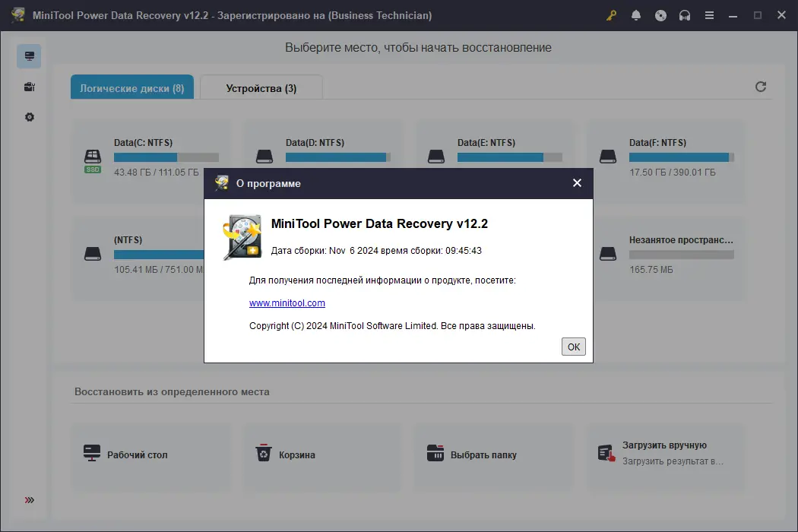The width and height of the screenshot is (798, 532).
Task: Expand sidebar with double-chevron arrows
Action: 30,500
